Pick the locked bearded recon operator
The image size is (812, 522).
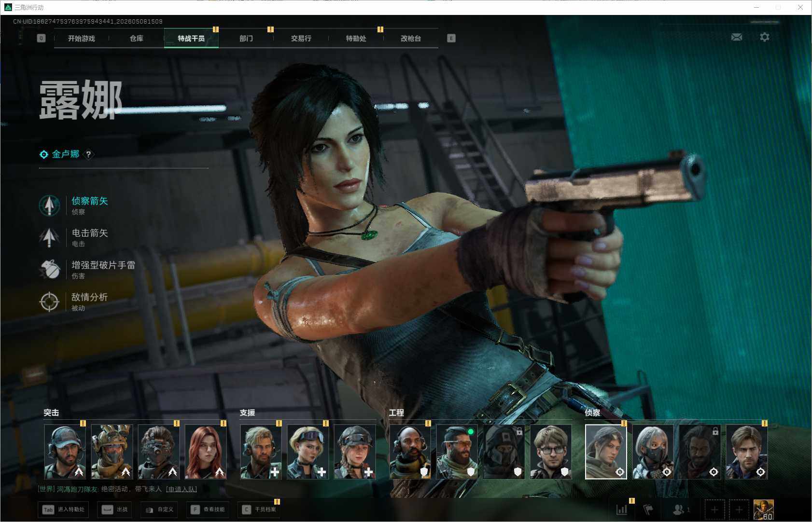tap(700, 452)
